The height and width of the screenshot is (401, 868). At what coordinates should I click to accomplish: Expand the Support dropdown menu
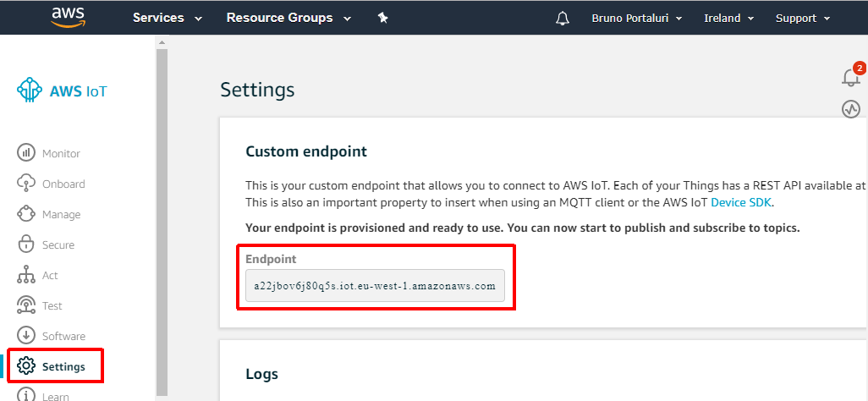coord(803,18)
